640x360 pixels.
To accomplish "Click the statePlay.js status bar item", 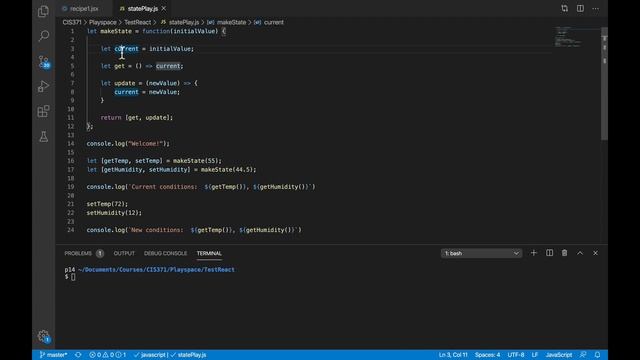I will (x=189, y=355).
